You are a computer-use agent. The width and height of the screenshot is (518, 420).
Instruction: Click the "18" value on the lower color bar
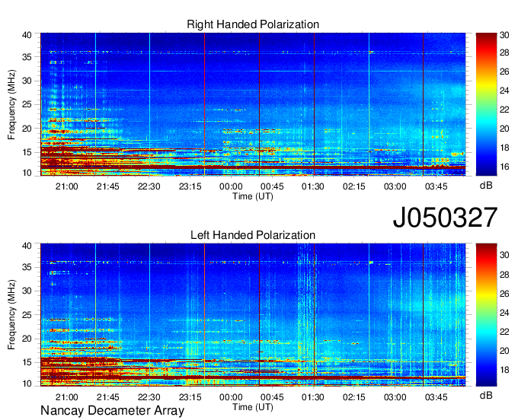pyautogui.click(x=504, y=370)
